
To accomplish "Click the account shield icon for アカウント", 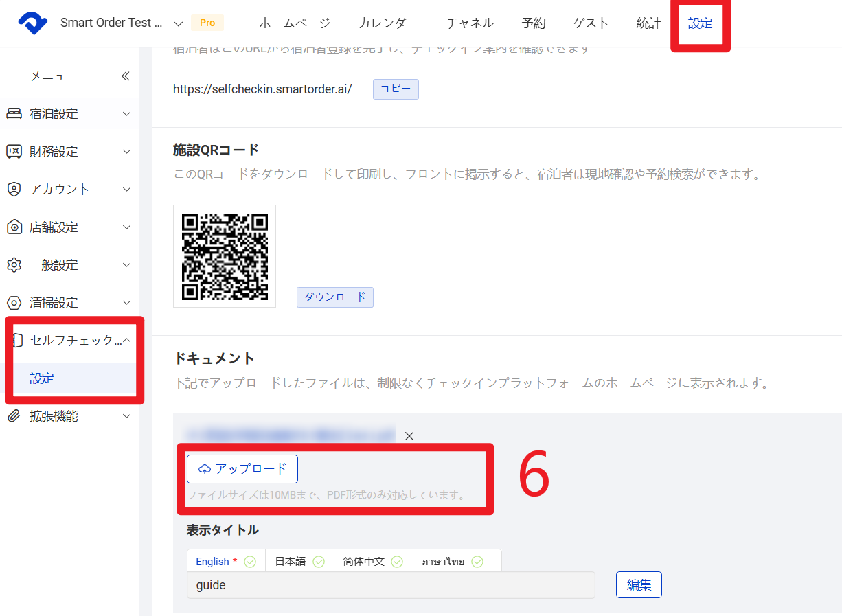I will 14,190.
